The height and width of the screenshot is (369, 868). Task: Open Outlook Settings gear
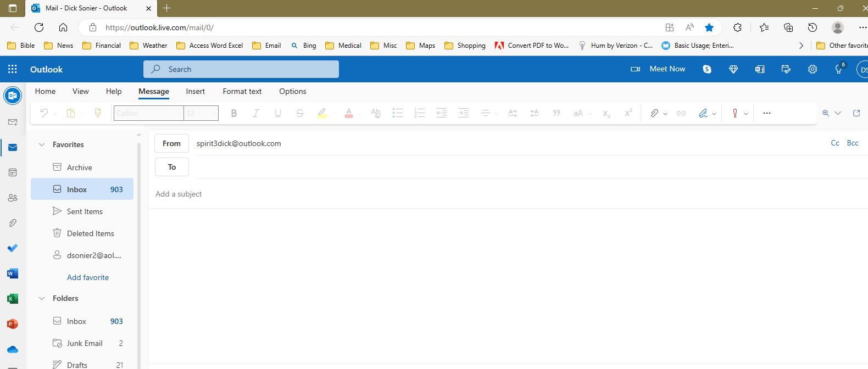click(x=813, y=69)
